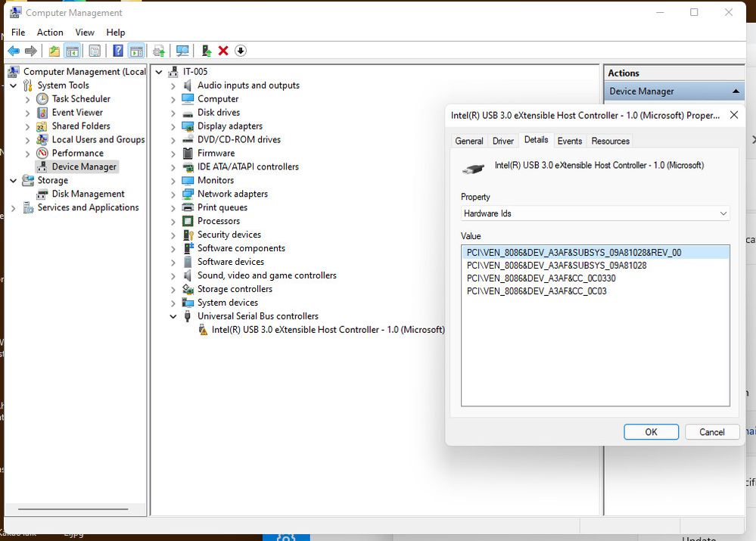Toggle the Show/Hide Console Tree toolbar icon
Image resolution: width=756 pixels, height=541 pixels.
(x=73, y=51)
